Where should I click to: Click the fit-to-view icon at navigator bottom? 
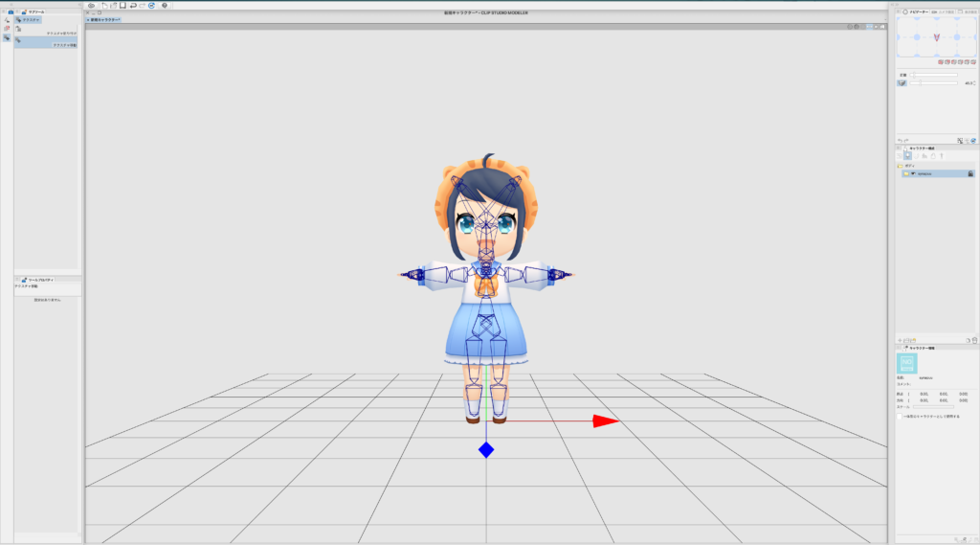(x=960, y=141)
